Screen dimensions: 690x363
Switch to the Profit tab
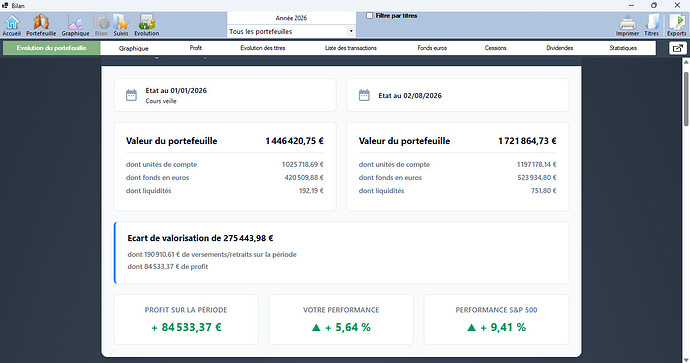pyautogui.click(x=196, y=48)
